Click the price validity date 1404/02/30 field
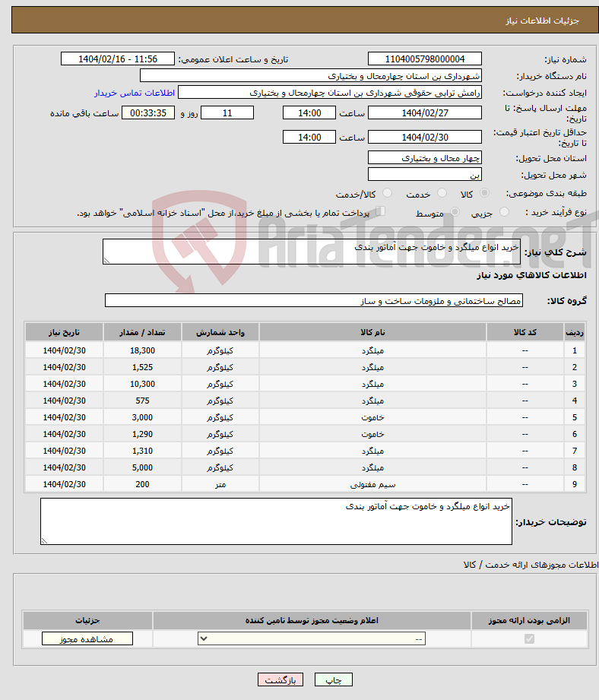The image size is (599, 700). [425, 137]
